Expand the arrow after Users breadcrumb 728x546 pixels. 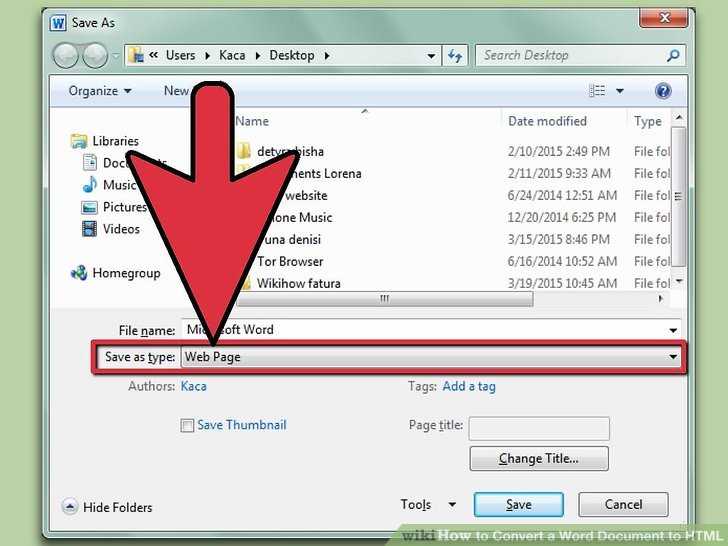[208, 56]
